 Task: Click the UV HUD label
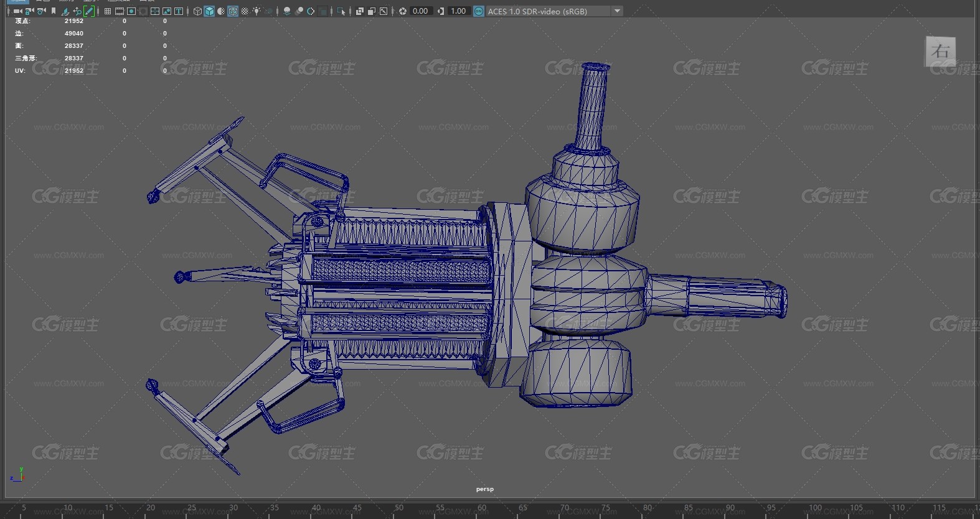coord(20,70)
